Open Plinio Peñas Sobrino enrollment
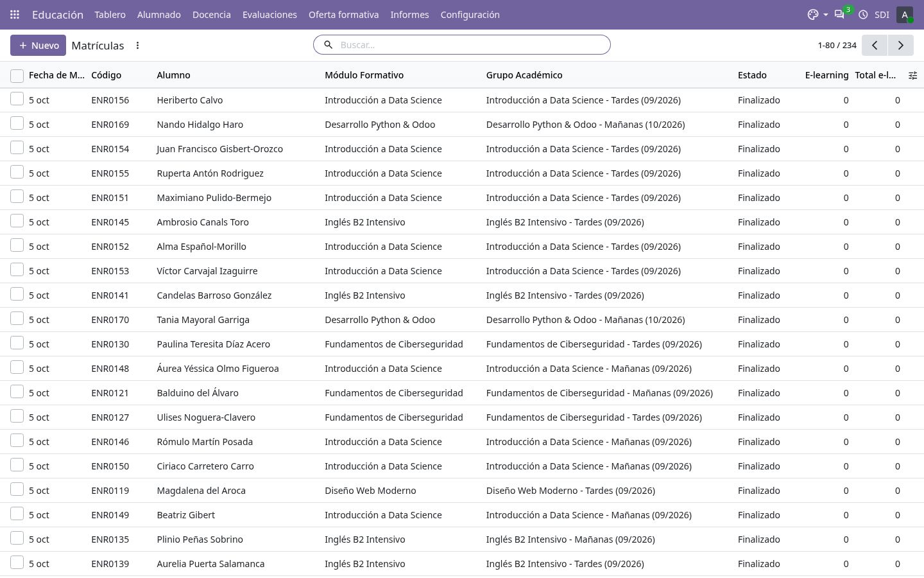Screen dimensions: 924x578 click(x=200, y=539)
